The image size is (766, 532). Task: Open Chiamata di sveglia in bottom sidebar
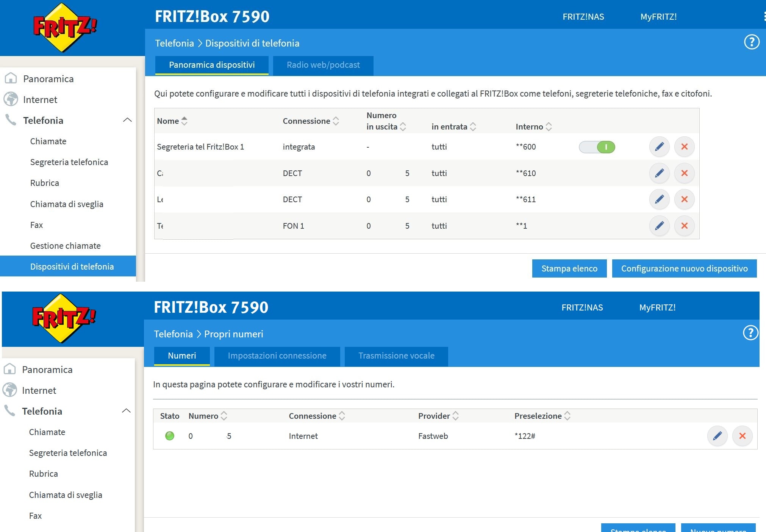click(66, 495)
